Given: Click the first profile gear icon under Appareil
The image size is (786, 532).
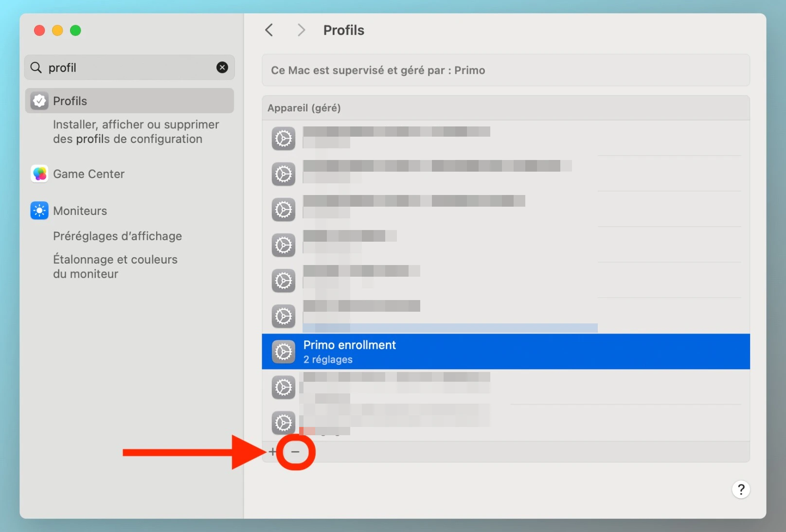Looking at the screenshot, I should 283,139.
